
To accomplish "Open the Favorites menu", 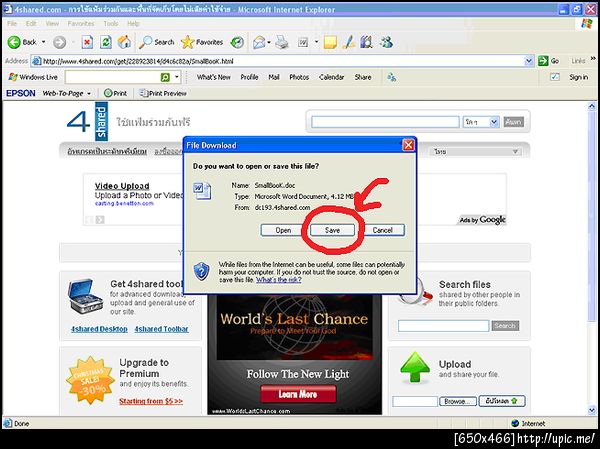I will (81, 24).
